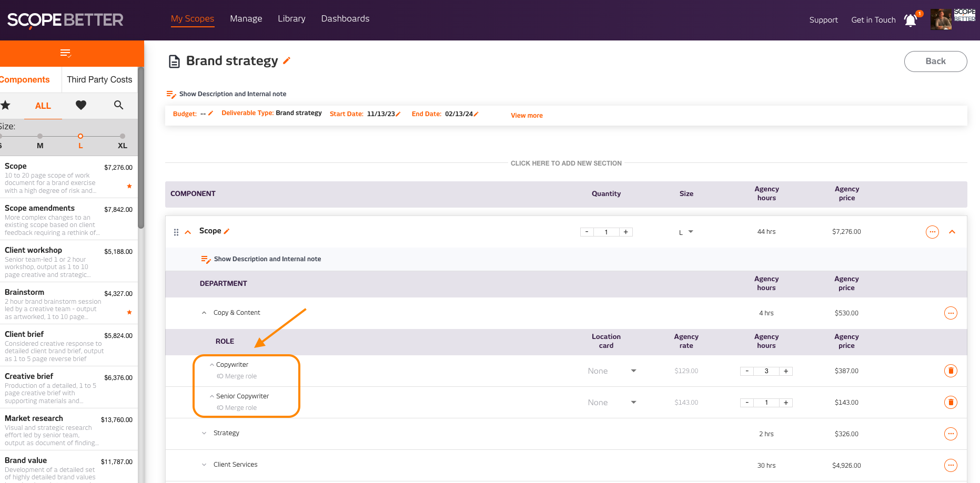Viewport: 980px width, 483px height.
Task: Open Support link
Action: coord(823,20)
